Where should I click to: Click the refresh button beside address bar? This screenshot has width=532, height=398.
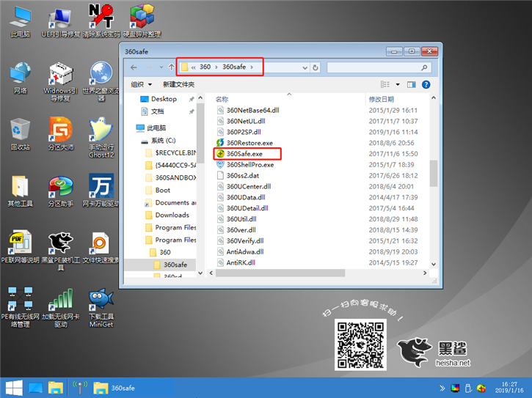(x=316, y=67)
